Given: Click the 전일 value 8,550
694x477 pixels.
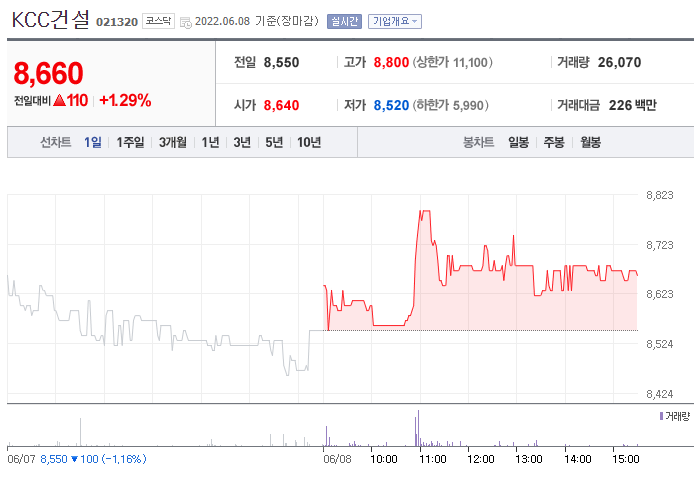Looking at the screenshot, I should click(281, 62).
